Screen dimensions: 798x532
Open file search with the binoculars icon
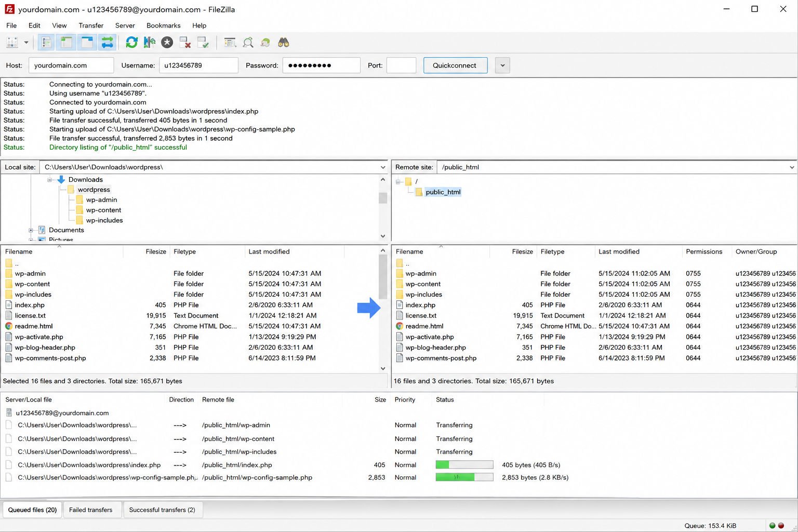pyautogui.click(x=283, y=43)
